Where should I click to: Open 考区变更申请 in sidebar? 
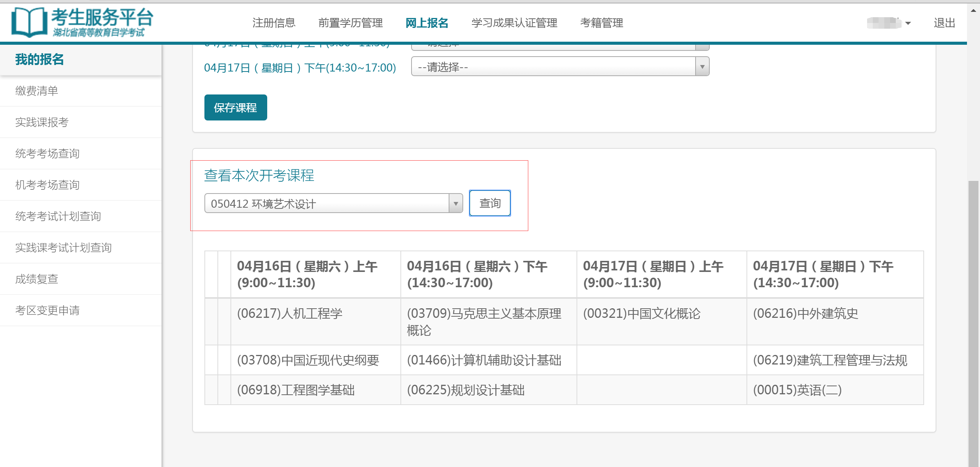click(x=47, y=311)
